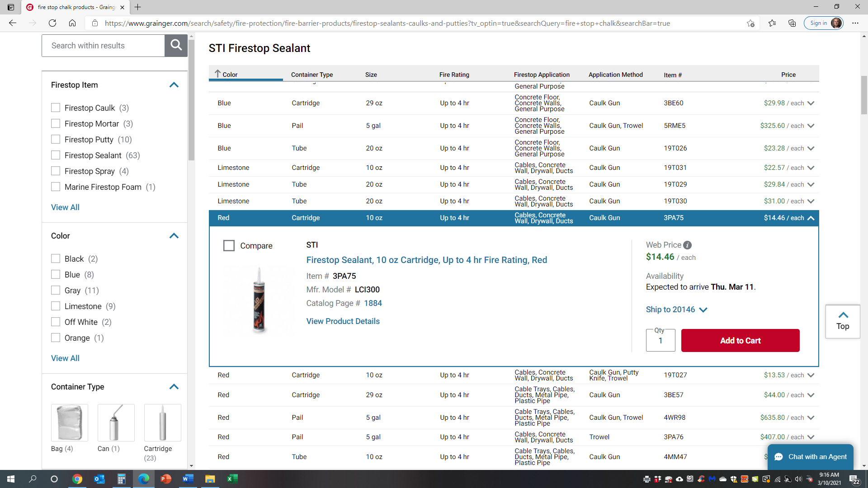Screen dimensions: 868x488
Task: Expand the Ship to 20146 dropdown
Action: click(676, 310)
